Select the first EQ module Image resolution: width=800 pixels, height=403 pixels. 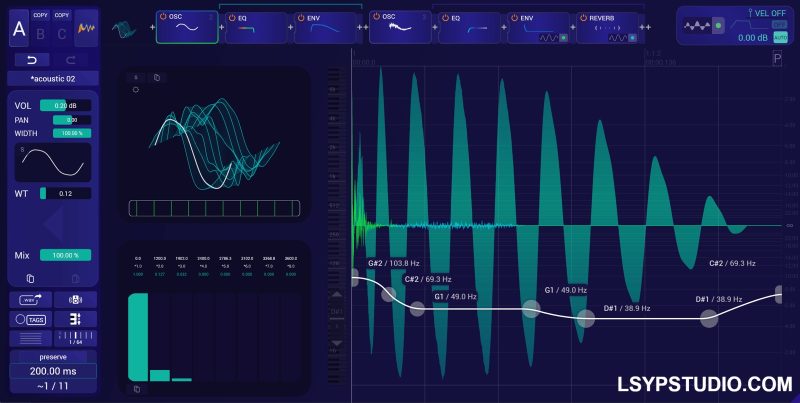coord(256,28)
